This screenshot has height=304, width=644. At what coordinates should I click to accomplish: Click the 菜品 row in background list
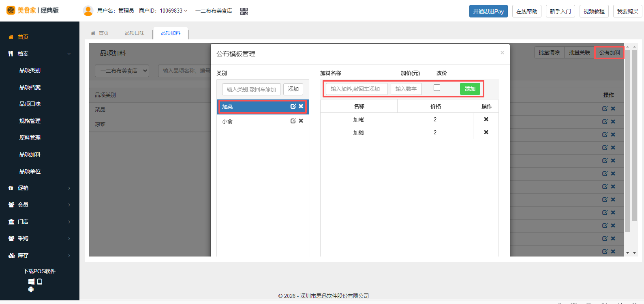pyautogui.click(x=150, y=110)
